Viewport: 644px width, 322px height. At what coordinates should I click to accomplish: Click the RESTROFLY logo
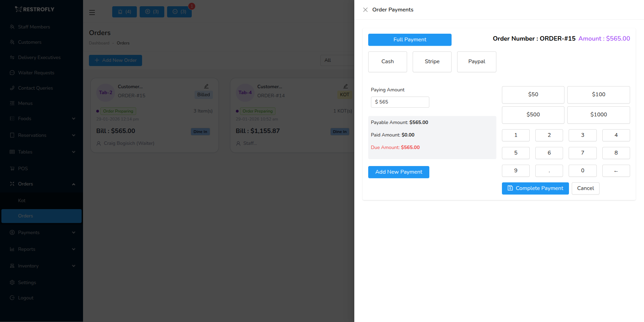(x=35, y=9)
